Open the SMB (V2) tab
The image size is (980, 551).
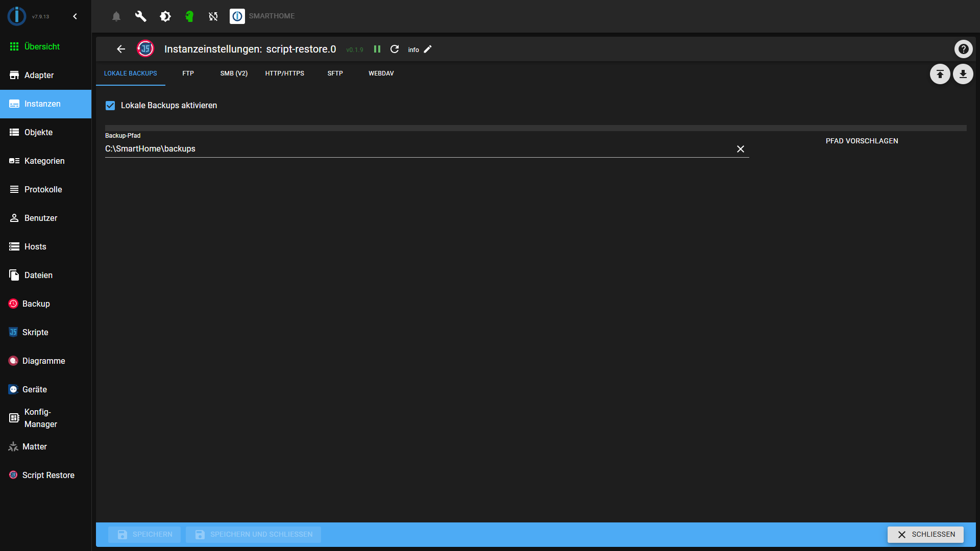coord(234,73)
